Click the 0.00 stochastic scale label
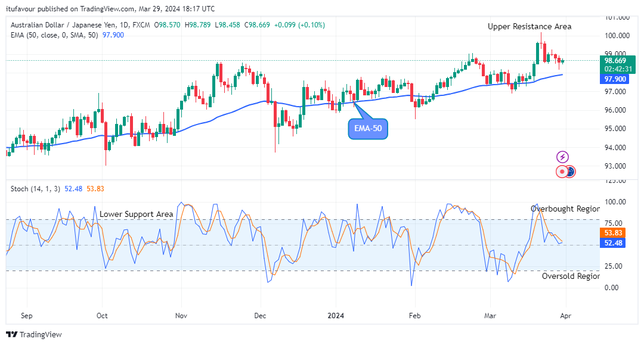Viewport: 644px width, 345px height. click(x=612, y=288)
